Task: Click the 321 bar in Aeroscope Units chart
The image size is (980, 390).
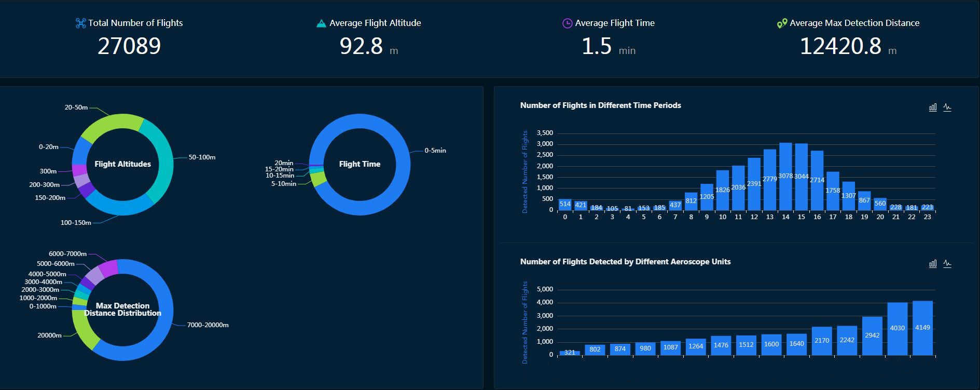Action: pos(570,353)
